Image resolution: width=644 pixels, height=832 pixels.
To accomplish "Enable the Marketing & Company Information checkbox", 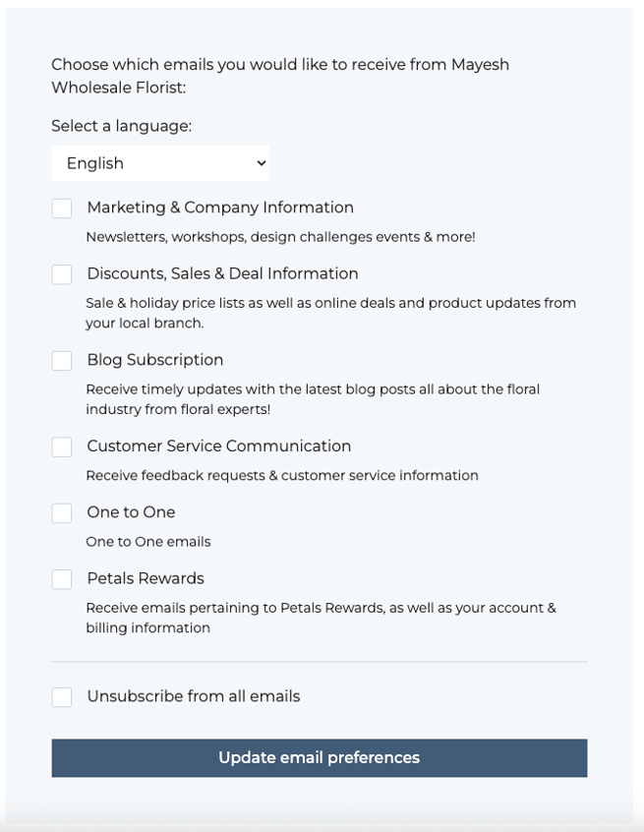I will click(62, 208).
